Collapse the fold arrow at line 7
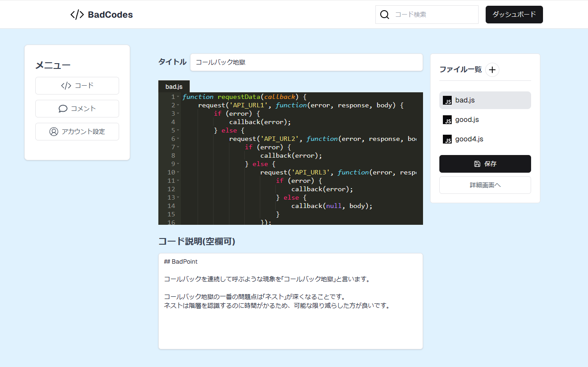Viewport: 588px width, 367px height. (178, 147)
